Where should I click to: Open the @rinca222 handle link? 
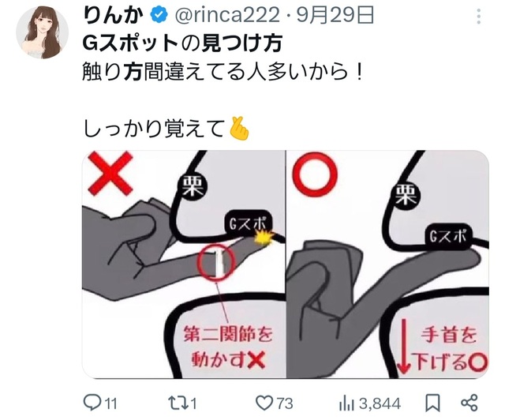tap(227, 15)
